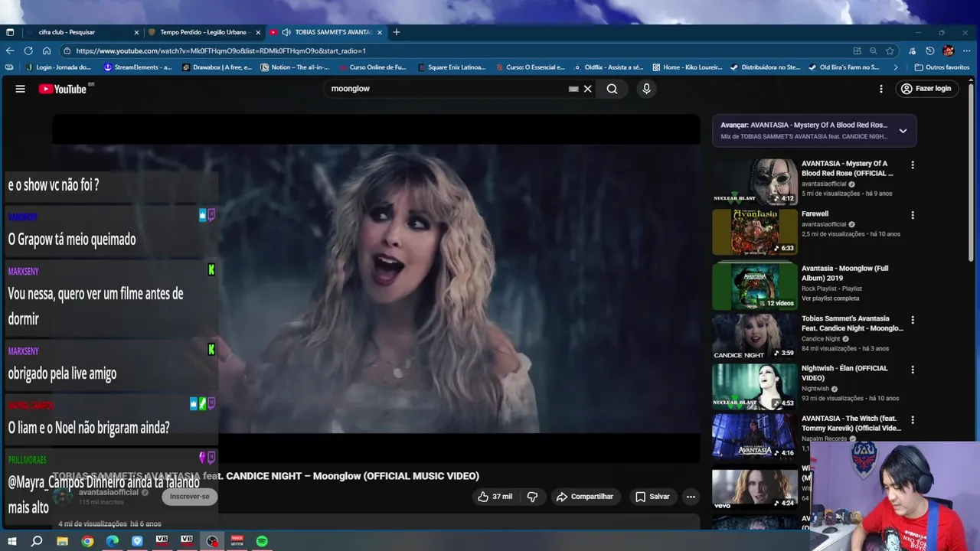Open Square Enix Latinoa bookmark

pos(452,67)
